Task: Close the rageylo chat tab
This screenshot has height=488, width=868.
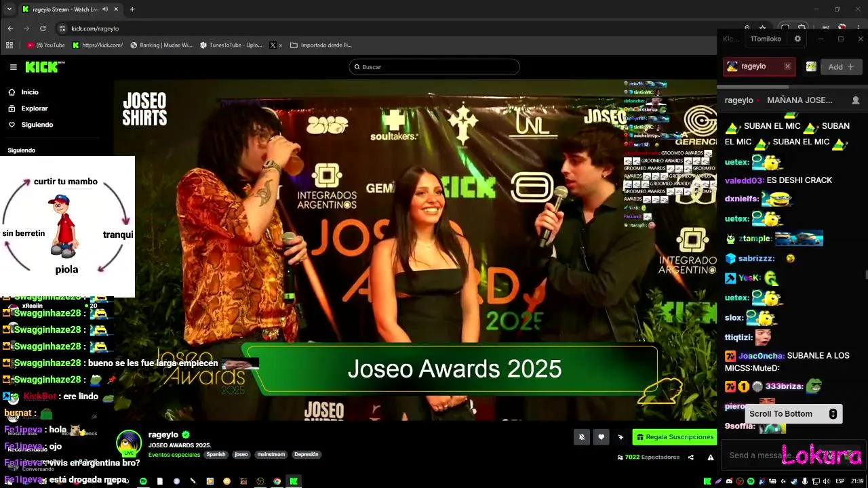Action: click(x=787, y=66)
